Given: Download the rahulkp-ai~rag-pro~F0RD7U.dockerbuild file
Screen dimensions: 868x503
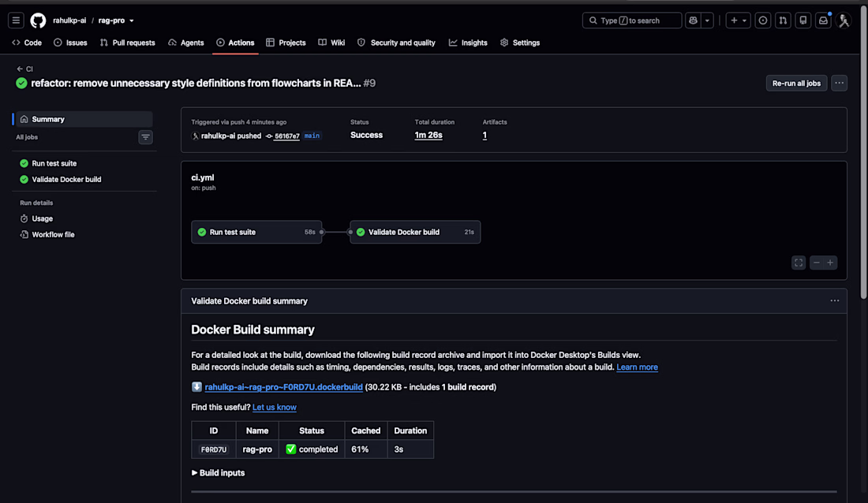Looking at the screenshot, I should [x=283, y=387].
